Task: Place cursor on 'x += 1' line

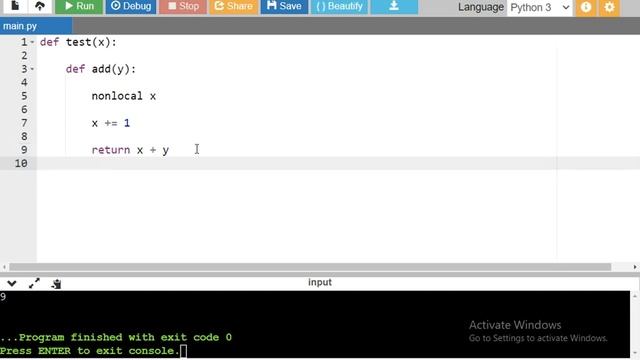Action: [111, 123]
